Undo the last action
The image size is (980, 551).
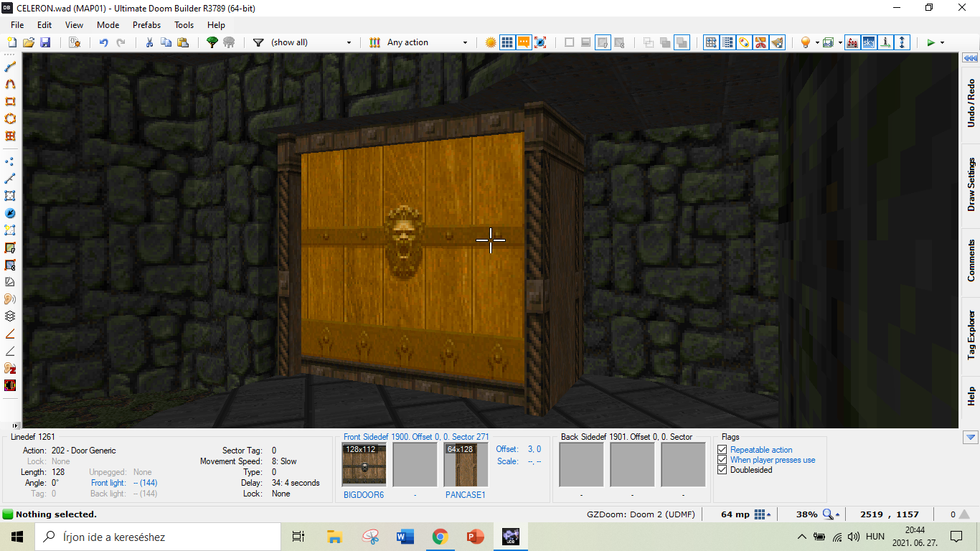[x=104, y=42]
